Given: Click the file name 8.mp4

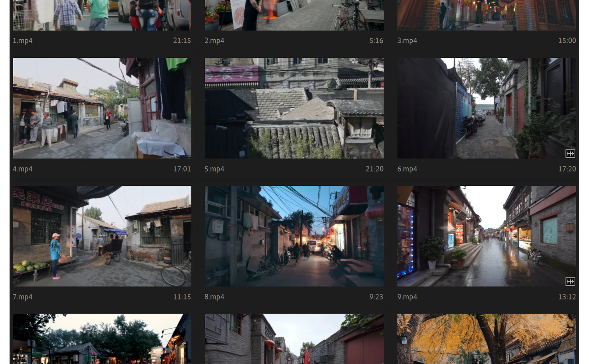Looking at the screenshot, I should click(x=214, y=297).
